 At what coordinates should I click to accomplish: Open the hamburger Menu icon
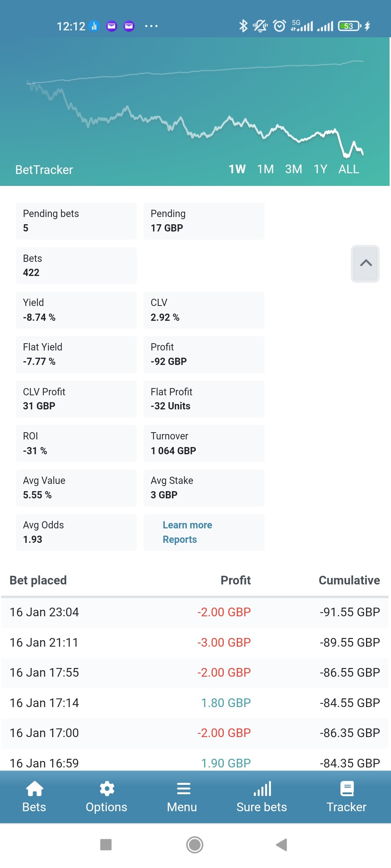coord(184,789)
